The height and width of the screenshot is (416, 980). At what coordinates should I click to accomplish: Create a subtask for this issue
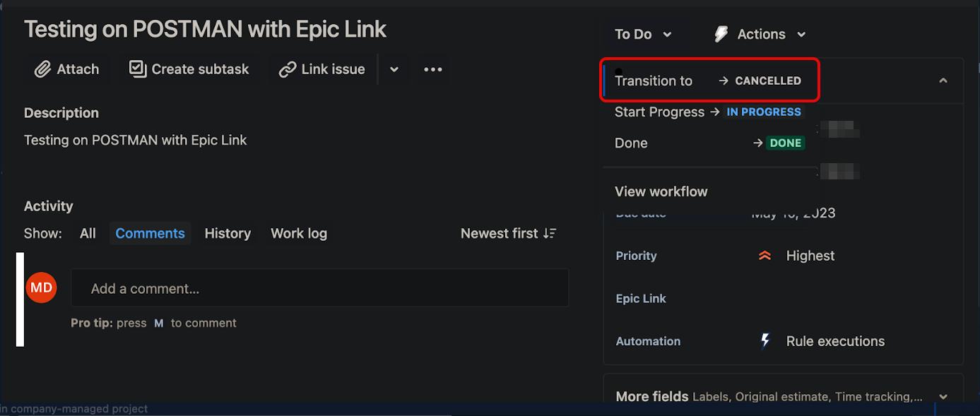[x=189, y=69]
